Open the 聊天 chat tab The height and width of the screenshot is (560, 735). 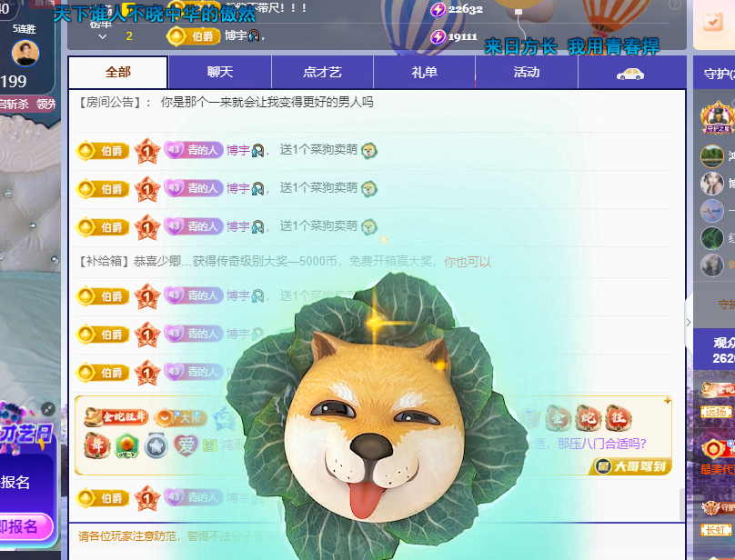pos(219,73)
